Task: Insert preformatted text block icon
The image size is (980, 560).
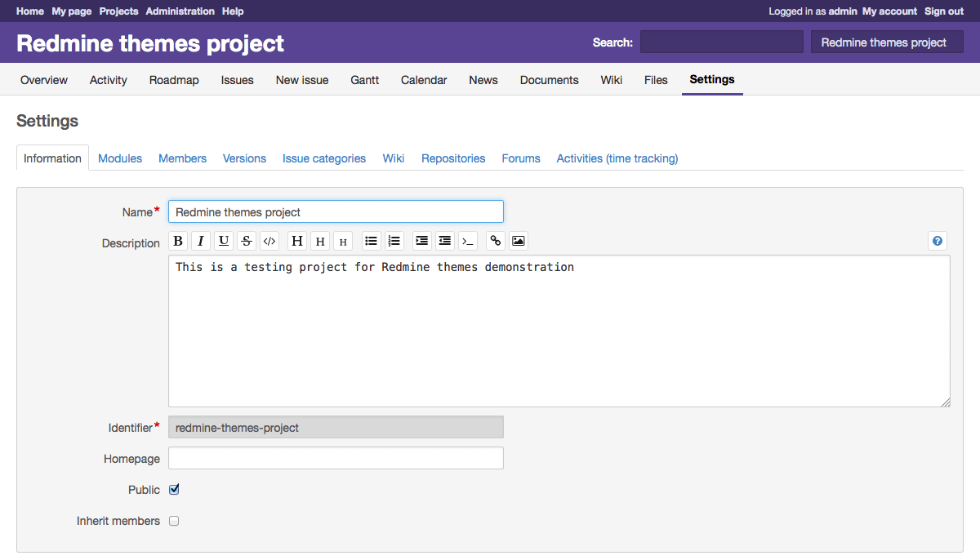Action: (468, 241)
